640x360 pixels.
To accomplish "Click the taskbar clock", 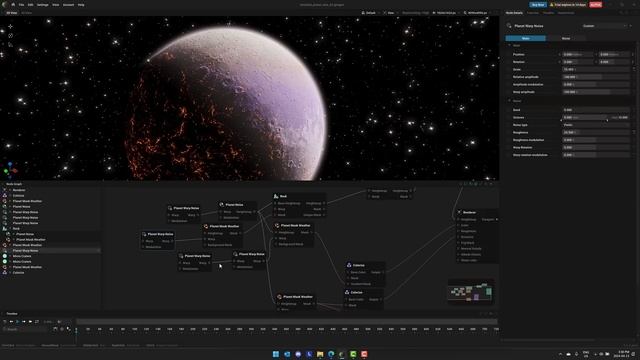I will coord(623,354).
